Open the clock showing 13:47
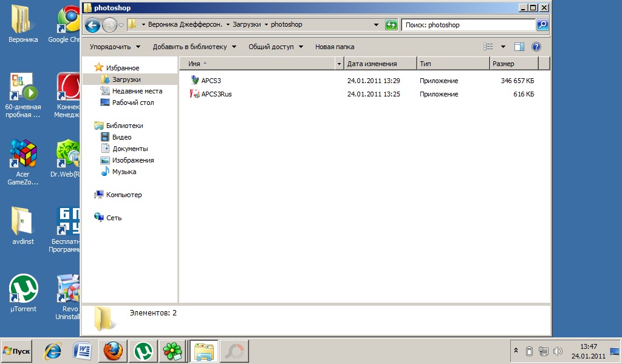The height and width of the screenshot is (364, 622). [x=588, y=351]
